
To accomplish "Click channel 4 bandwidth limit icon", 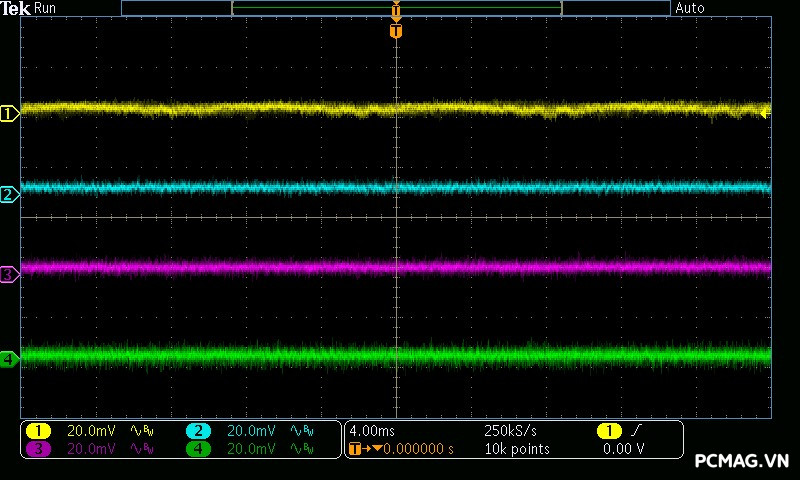I will [301, 449].
